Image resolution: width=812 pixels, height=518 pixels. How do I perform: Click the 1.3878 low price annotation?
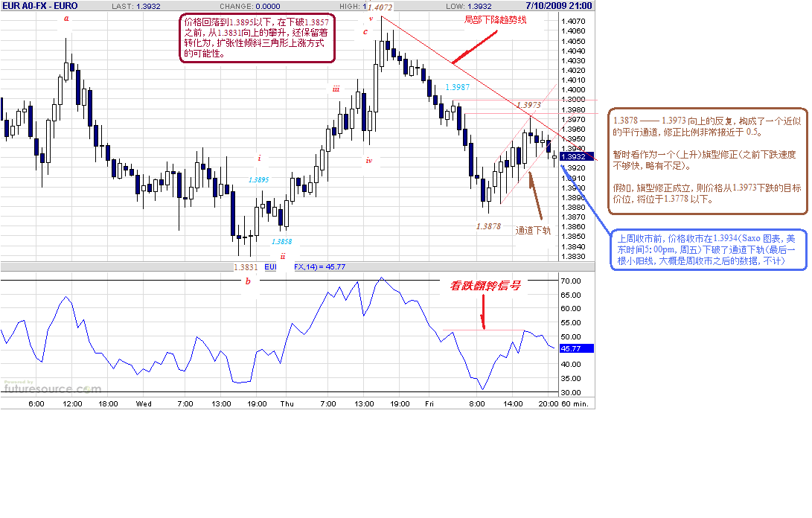tap(488, 226)
